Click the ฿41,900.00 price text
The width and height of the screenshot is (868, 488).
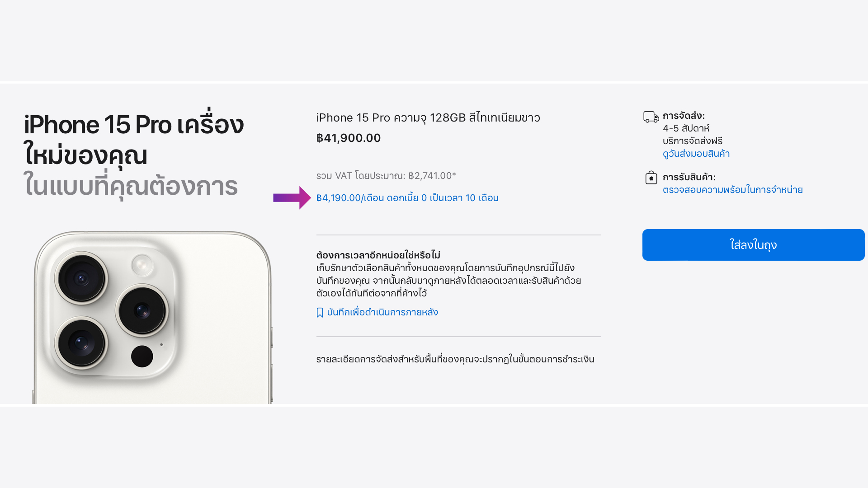click(349, 138)
